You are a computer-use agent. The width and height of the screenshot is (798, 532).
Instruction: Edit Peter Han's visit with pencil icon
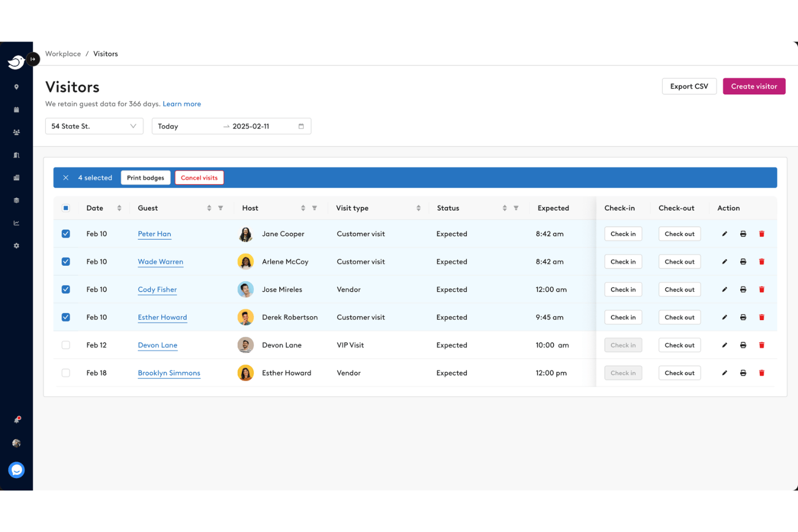pyautogui.click(x=725, y=234)
